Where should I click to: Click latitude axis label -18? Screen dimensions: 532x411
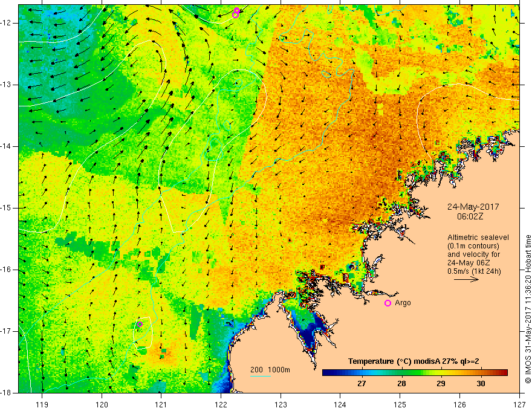pyautogui.click(x=6, y=393)
